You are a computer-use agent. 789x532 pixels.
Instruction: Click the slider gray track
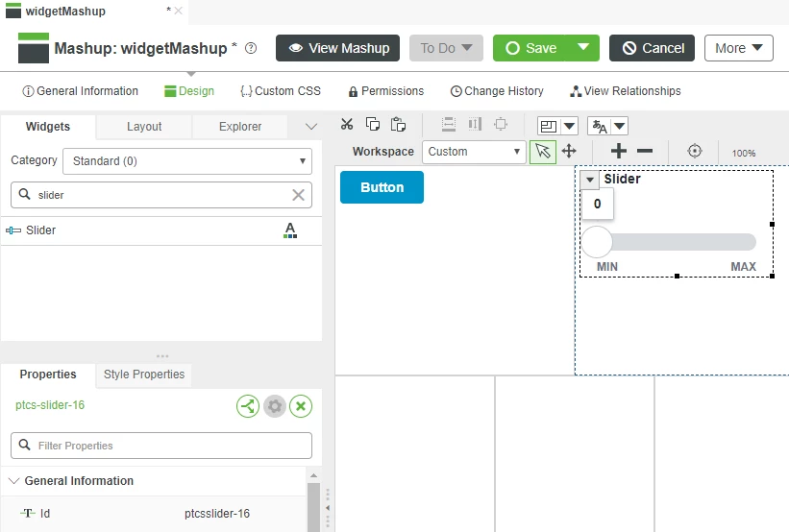coord(684,242)
